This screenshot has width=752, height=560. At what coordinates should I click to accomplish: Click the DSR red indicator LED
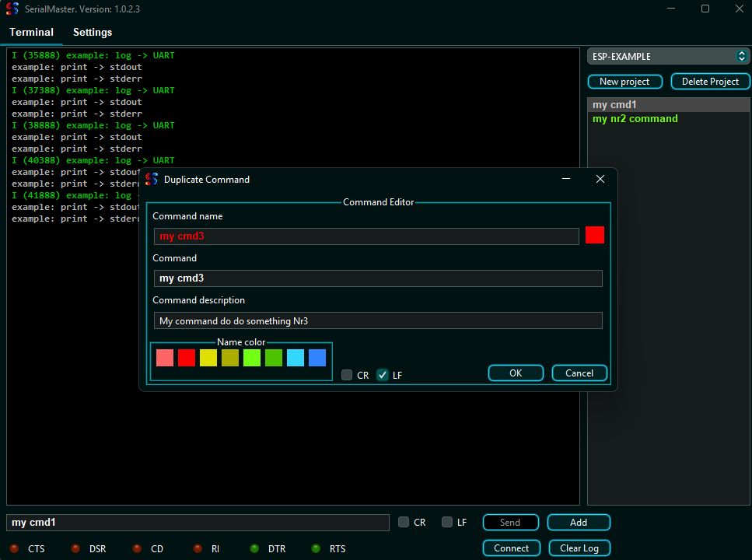(x=75, y=548)
